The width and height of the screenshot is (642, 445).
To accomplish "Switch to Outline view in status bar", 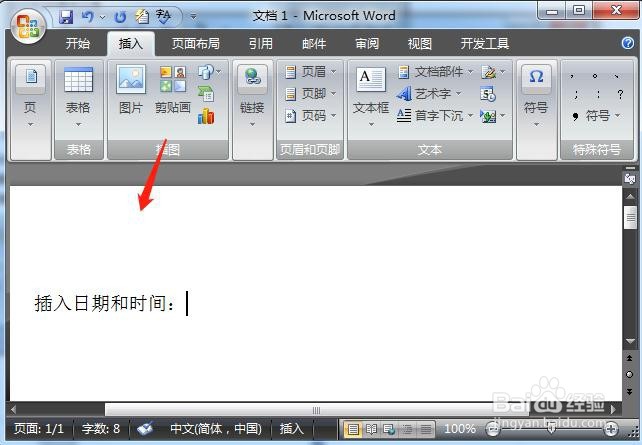I will (x=407, y=429).
